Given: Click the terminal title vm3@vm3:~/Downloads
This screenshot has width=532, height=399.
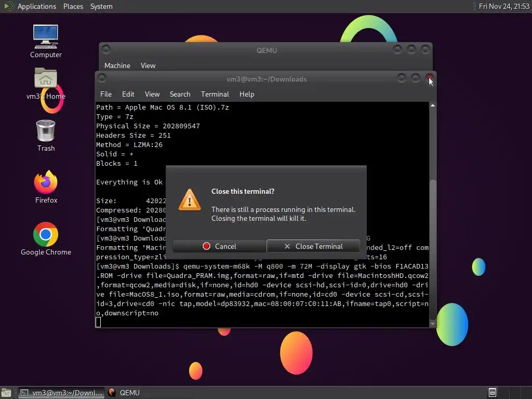Looking at the screenshot, I should click(x=267, y=79).
